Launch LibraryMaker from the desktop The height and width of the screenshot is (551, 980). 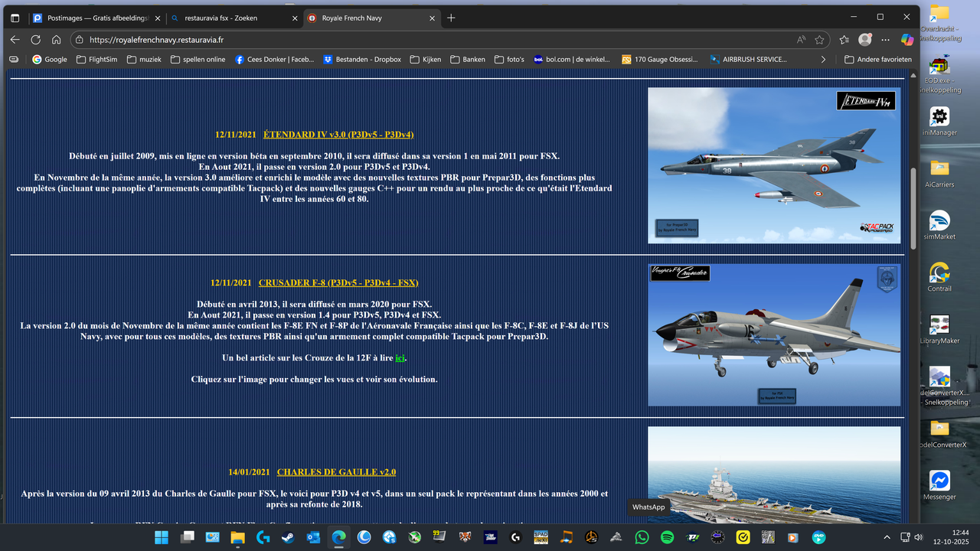[x=939, y=329]
